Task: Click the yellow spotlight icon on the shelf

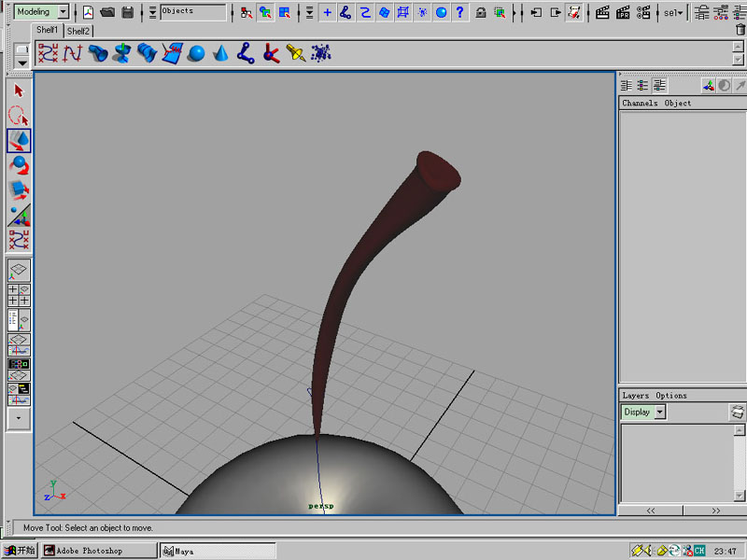Action: coord(296,53)
